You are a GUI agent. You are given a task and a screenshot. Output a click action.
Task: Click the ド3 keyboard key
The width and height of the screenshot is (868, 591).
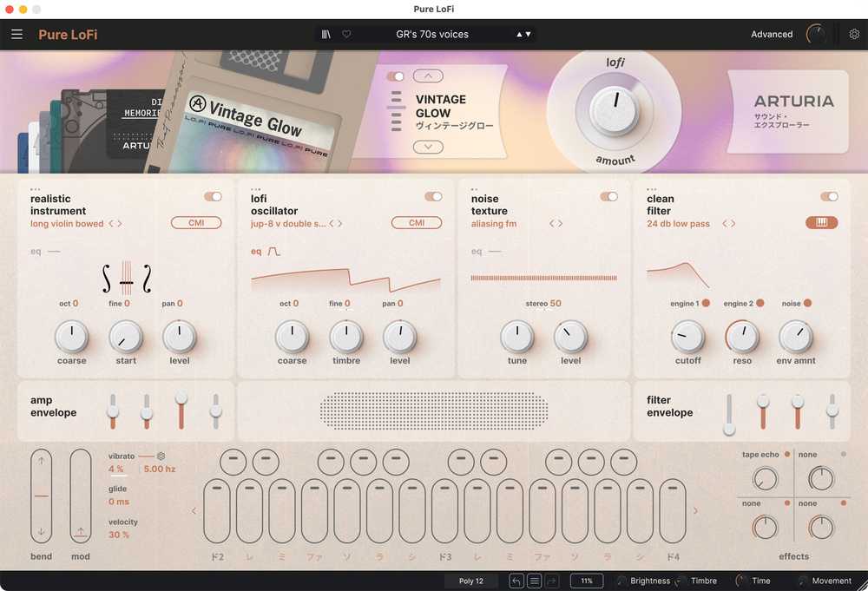click(x=444, y=511)
